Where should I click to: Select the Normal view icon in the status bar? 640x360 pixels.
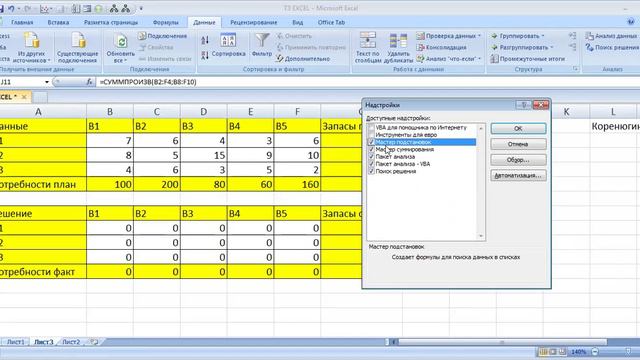pos(543,351)
